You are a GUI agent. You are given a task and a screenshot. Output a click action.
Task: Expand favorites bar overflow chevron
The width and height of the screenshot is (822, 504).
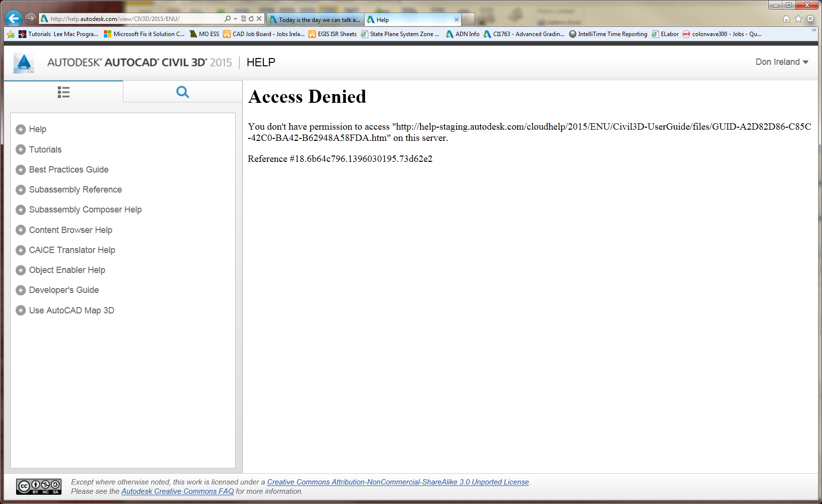click(x=814, y=30)
